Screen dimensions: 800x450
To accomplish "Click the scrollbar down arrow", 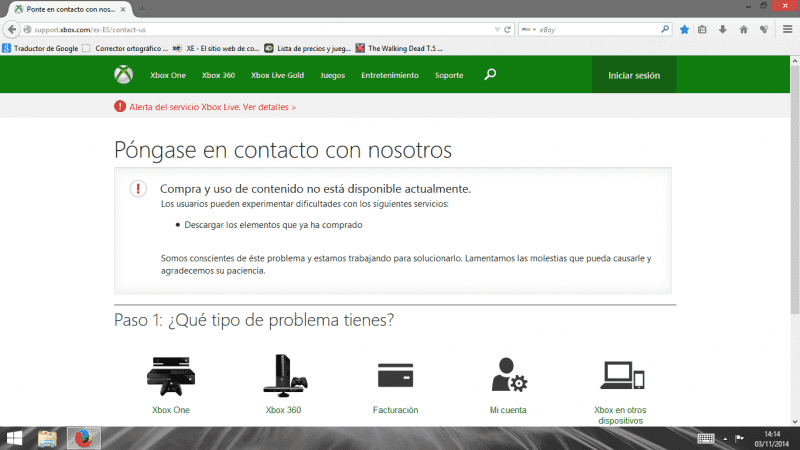I will 794,421.
